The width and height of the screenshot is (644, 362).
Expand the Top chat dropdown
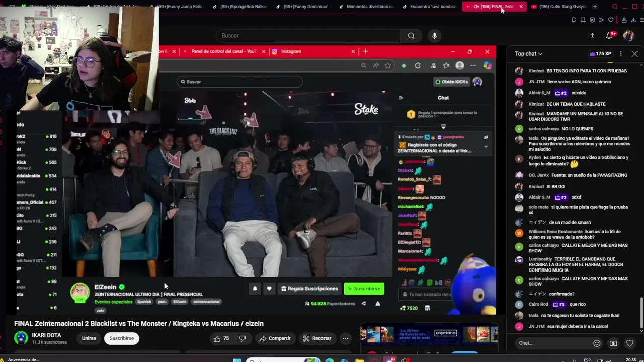[528, 54]
